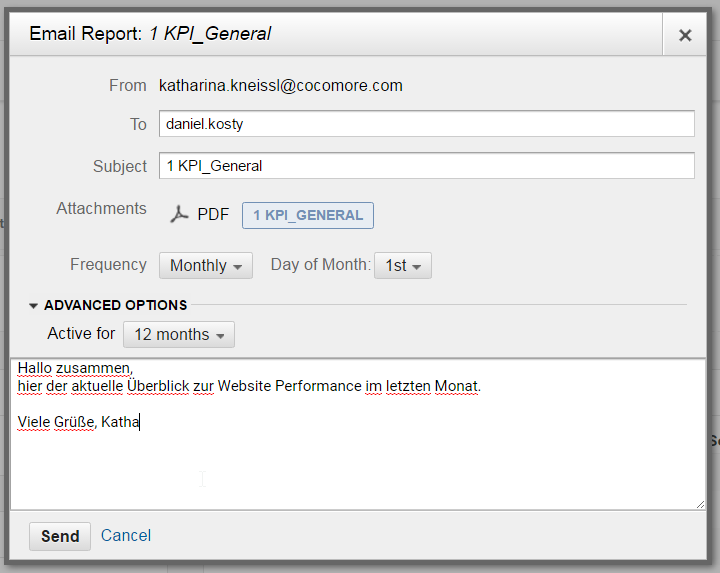The image size is (720, 573).
Task: Open the 12 months Active for dropdown
Action: pyautogui.click(x=179, y=334)
